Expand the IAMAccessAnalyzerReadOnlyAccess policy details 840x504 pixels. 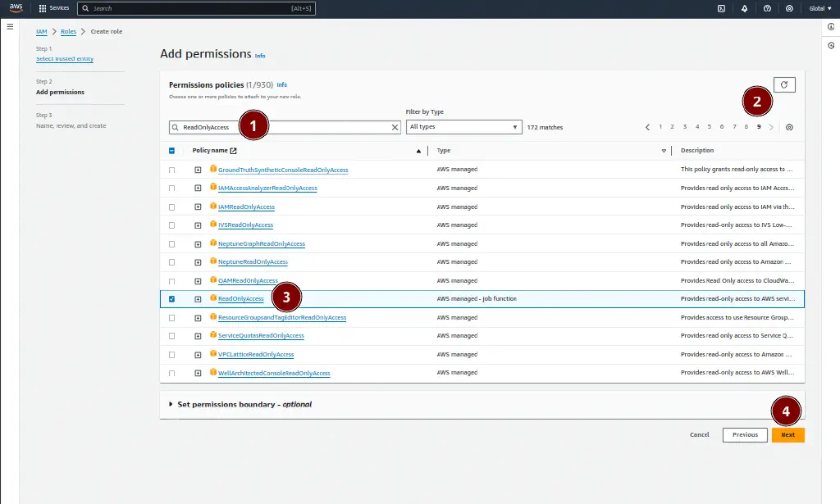pos(198,188)
